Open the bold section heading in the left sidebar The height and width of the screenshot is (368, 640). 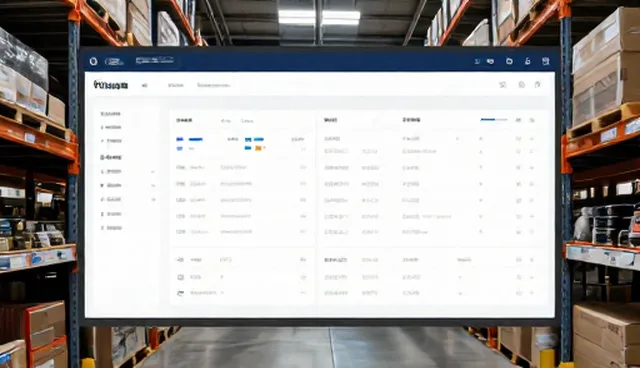[x=111, y=157]
